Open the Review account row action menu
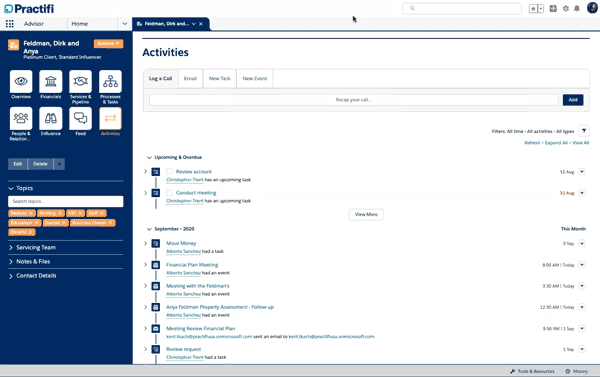The width and height of the screenshot is (600, 377). tap(582, 171)
